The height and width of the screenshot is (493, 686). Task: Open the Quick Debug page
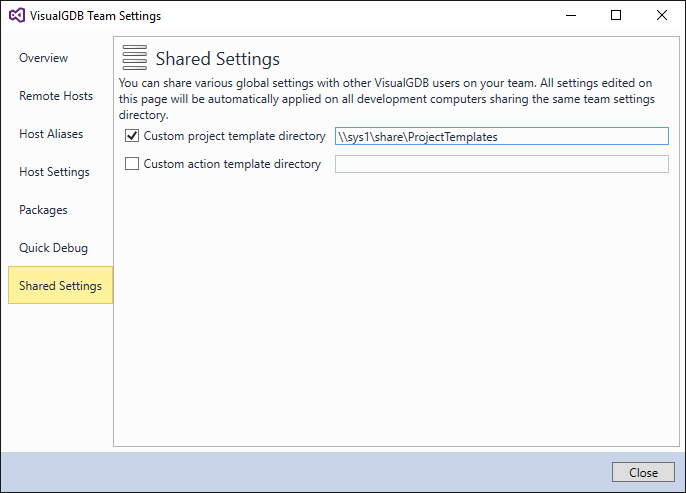pyautogui.click(x=53, y=248)
